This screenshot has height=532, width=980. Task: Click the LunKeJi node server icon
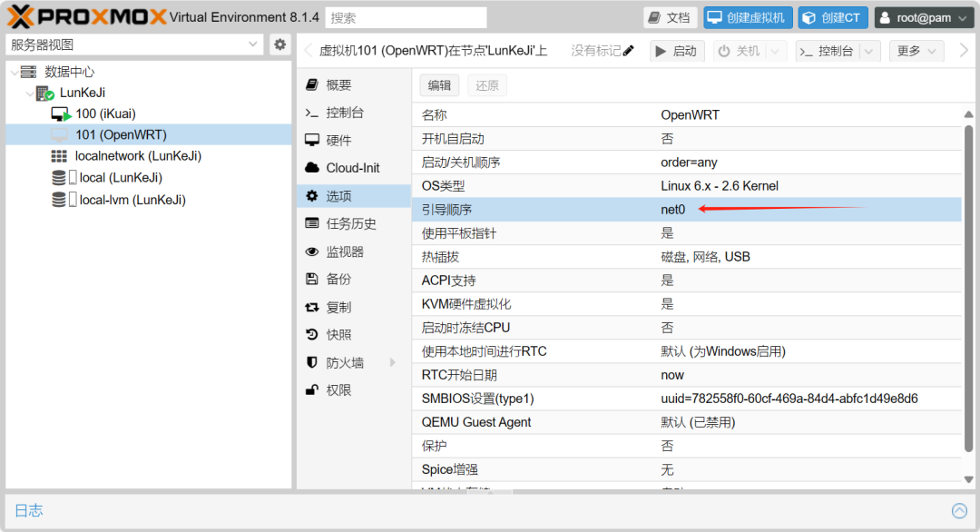45,94
